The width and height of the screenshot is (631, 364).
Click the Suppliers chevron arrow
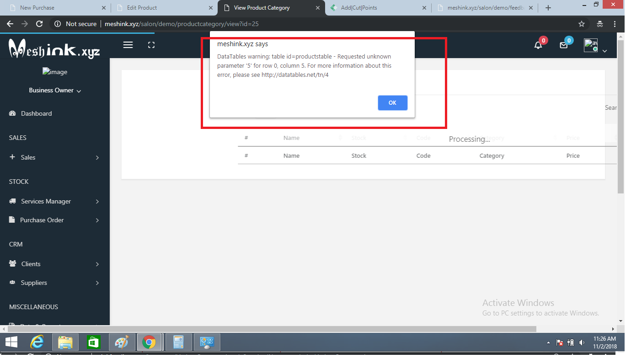97,283
